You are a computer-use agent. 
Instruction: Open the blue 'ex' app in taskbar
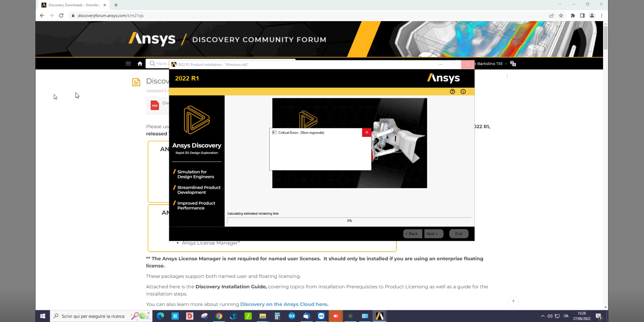coord(292,316)
